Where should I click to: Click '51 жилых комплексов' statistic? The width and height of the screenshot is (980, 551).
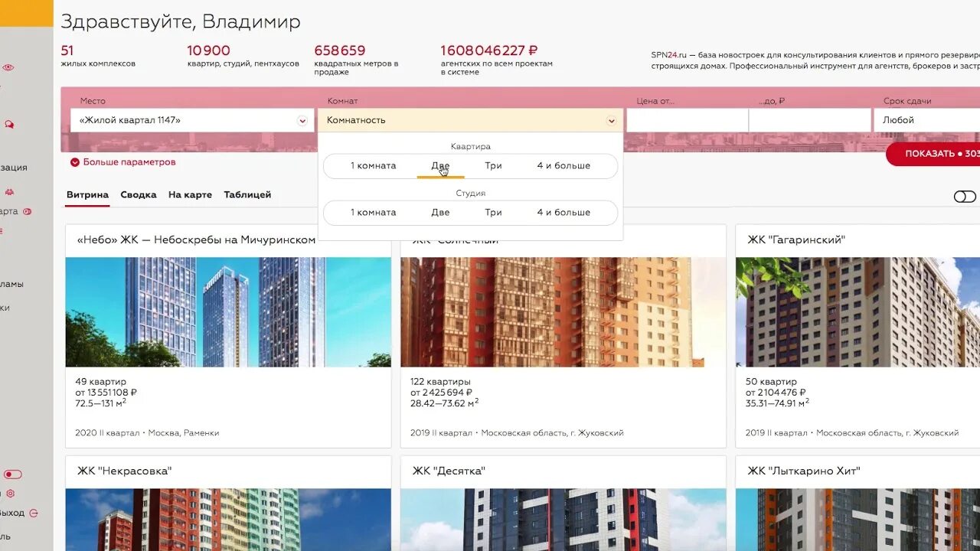tap(98, 56)
